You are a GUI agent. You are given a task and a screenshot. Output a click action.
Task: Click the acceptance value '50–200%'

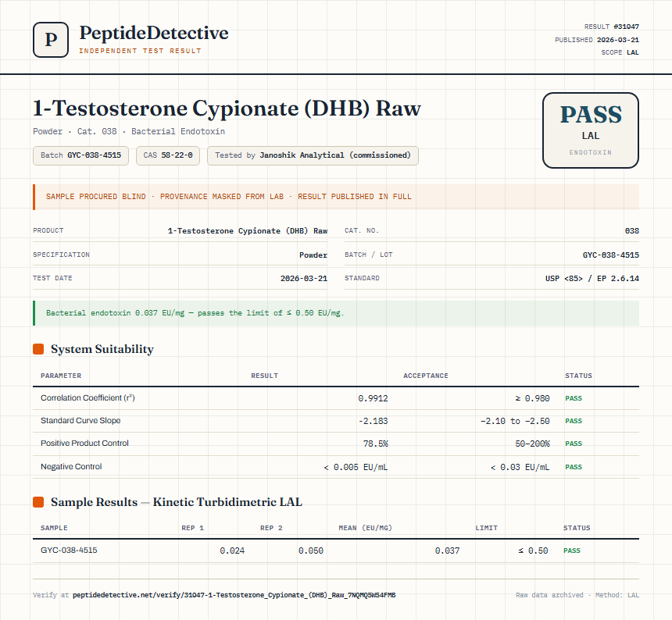(x=532, y=444)
